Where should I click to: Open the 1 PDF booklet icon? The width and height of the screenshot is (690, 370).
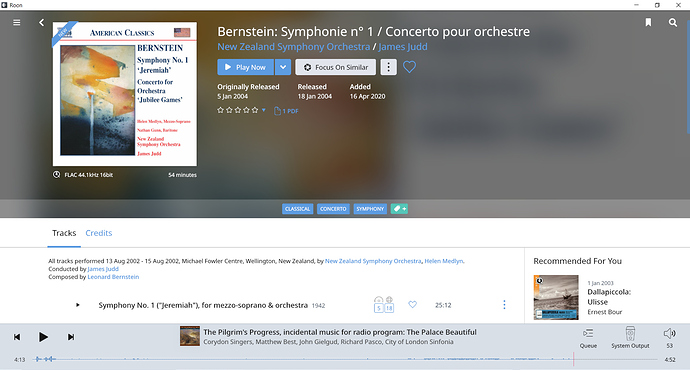[277, 111]
